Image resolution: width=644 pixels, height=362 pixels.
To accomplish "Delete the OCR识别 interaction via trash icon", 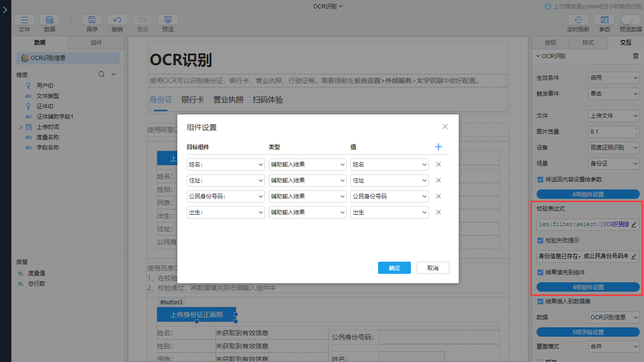I will tap(636, 56).
